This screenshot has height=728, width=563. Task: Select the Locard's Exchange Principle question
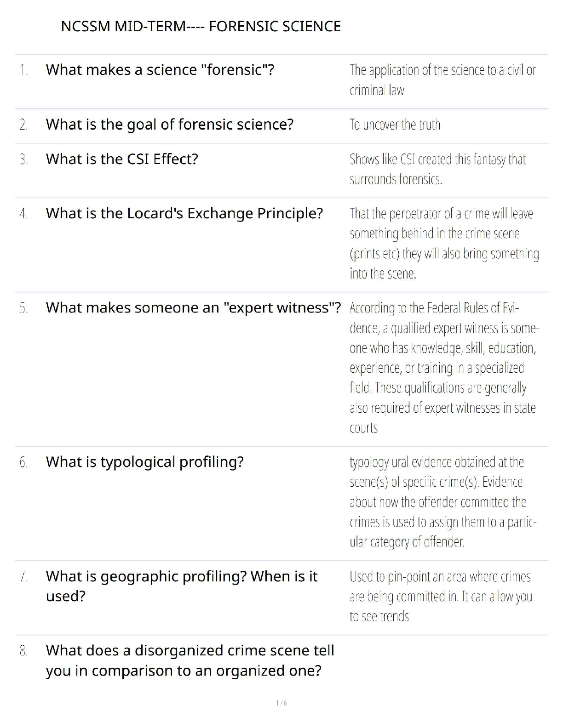tap(184, 214)
